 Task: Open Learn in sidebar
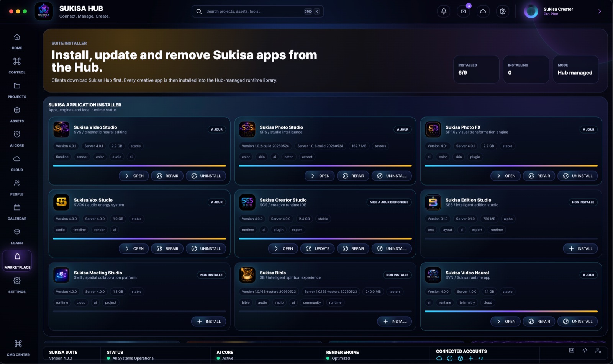pos(17,237)
